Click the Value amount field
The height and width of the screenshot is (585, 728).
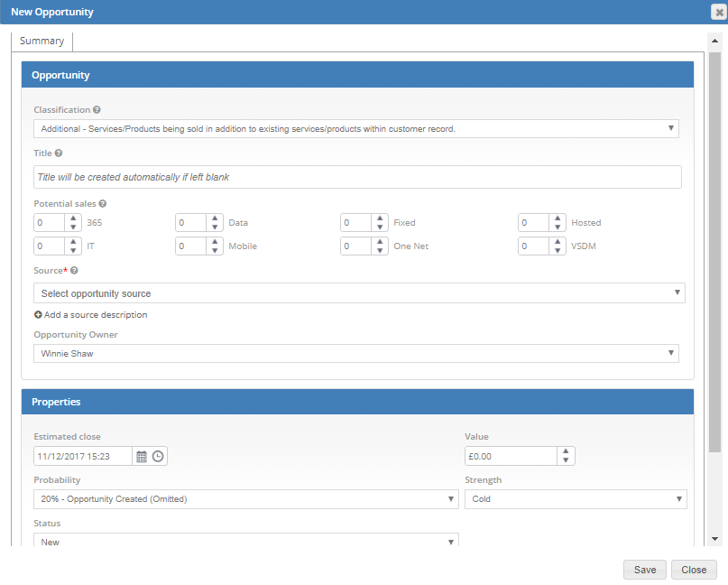(x=511, y=456)
